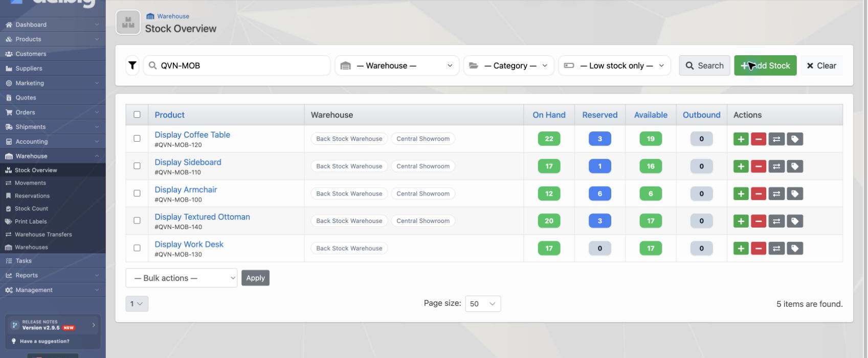Click the red minus icon for Display Textured Ottoman
This screenshot has height=358, width=868.
coord(759,221)
